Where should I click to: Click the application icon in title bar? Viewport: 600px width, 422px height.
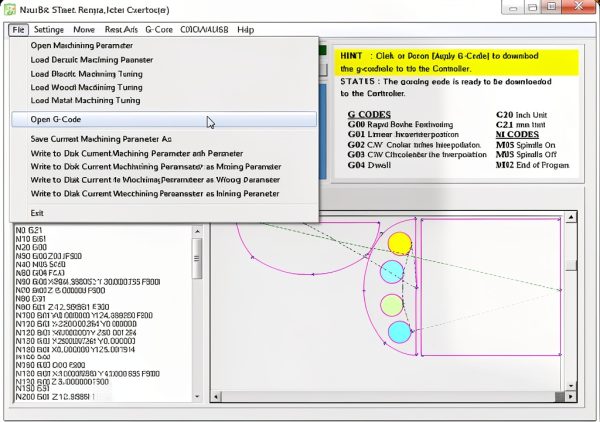click(x=10, y=9)
